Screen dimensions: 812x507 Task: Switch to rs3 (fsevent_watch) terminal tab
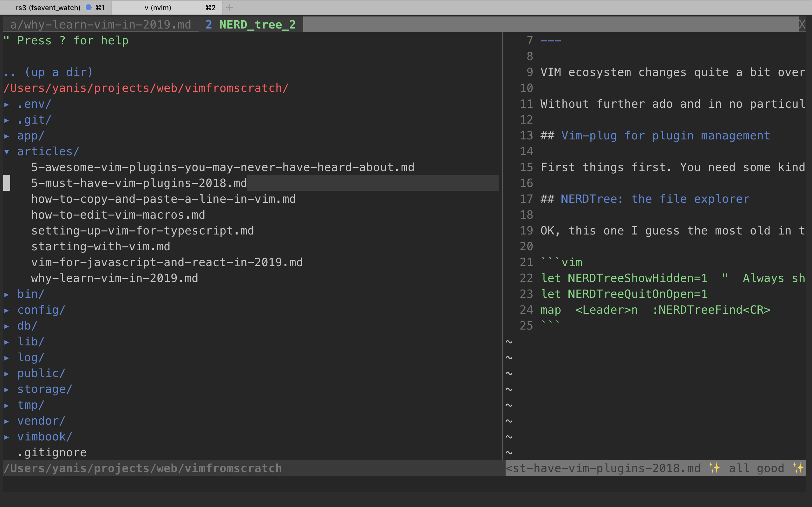pyautogui.click(x=48, y=7)
